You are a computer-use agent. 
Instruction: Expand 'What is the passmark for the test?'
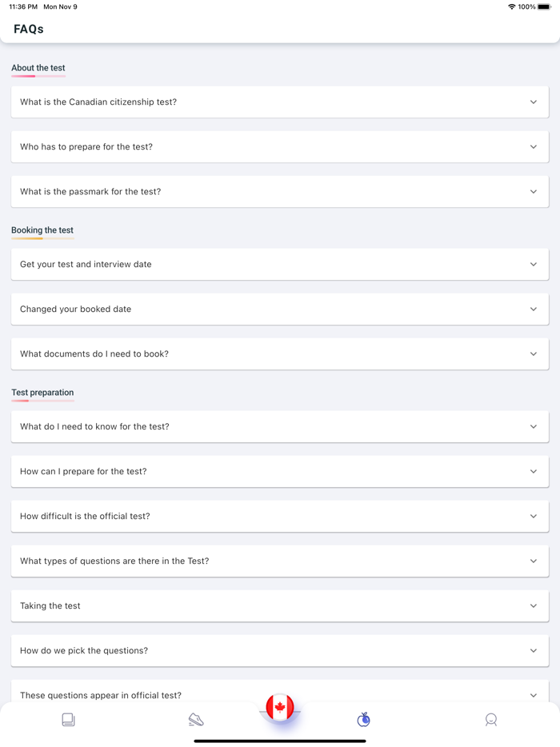pos(280,191)
